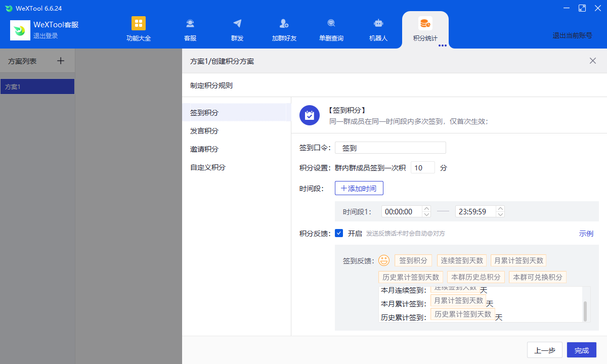The image size is (607, 364).
Task: Expand the three dots under 积分统计
Action: tap(443, 45)
